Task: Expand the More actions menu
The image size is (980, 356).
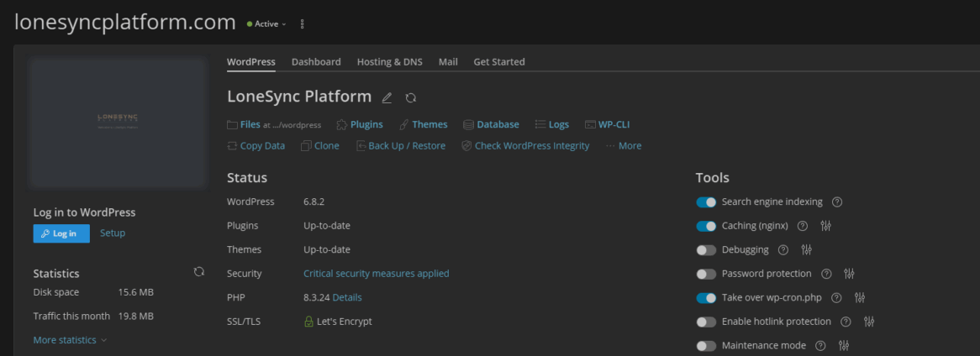Action: [x=624, y=145]
